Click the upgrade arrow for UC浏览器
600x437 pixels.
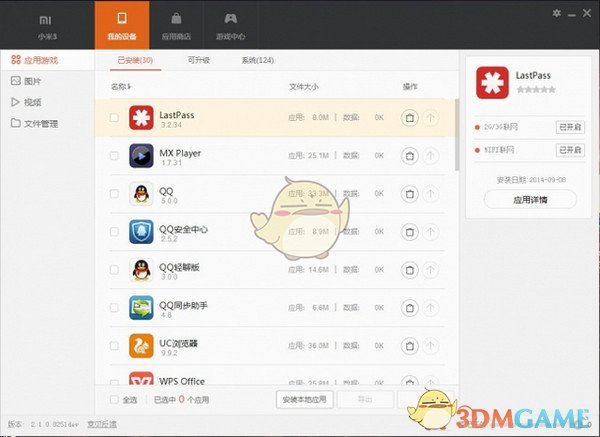(x=430, y=346)
